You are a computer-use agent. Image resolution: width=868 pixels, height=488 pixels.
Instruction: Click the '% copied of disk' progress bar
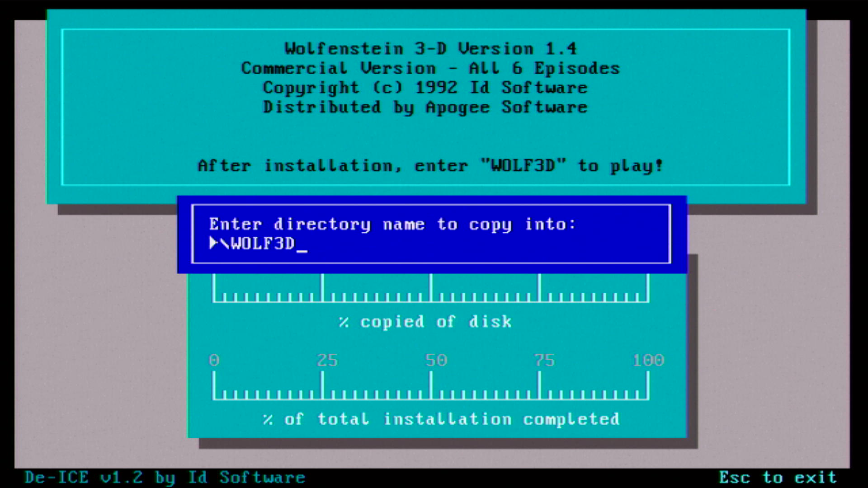(x=430, y=289)
